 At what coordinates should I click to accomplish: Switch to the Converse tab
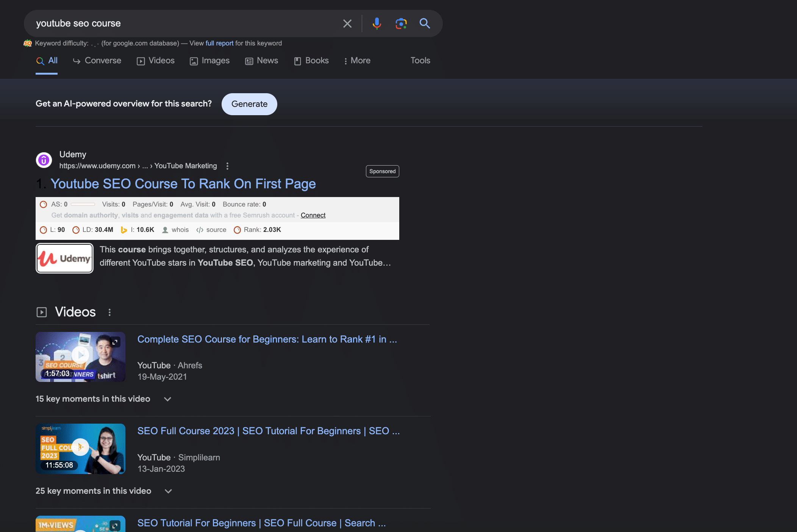coord(97,61)
